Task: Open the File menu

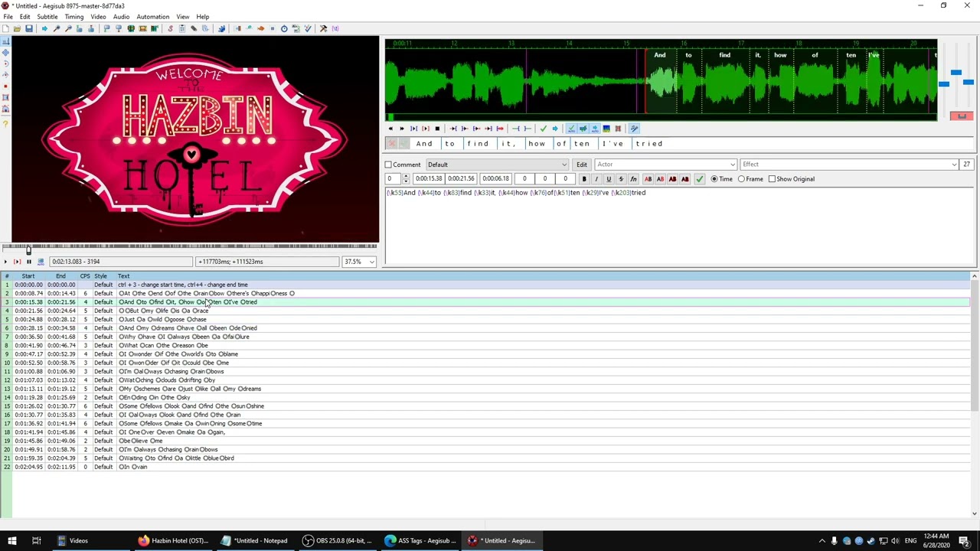Action: [8, 17]
